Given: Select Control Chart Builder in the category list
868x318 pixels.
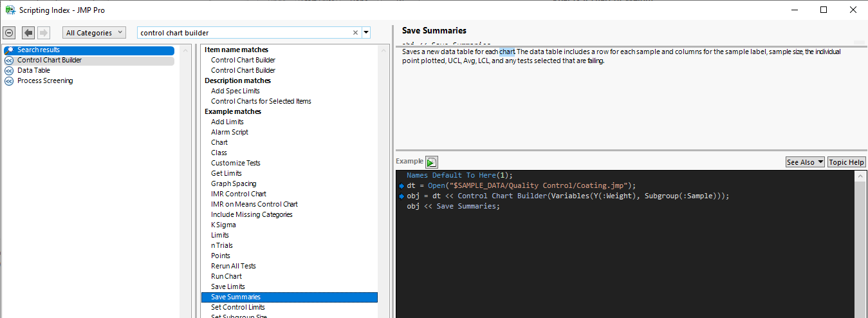Looking at the screenshot, I should [50, 61].
